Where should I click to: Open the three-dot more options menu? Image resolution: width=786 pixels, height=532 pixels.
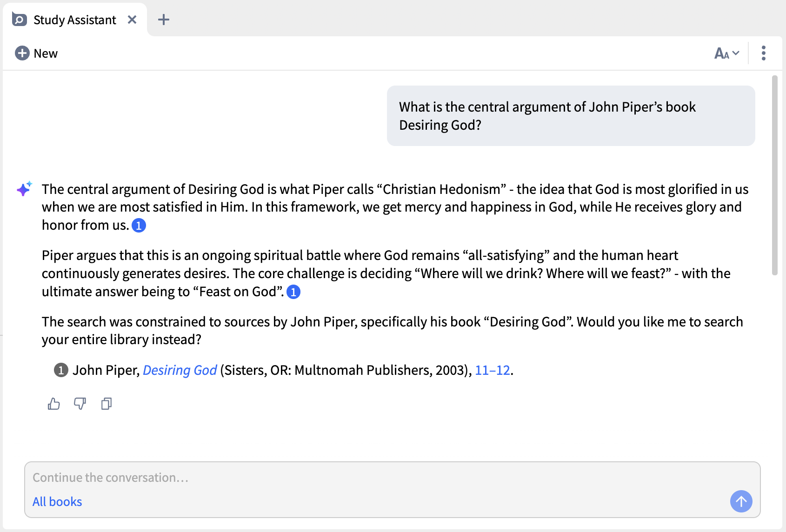(x=763, y=53)
